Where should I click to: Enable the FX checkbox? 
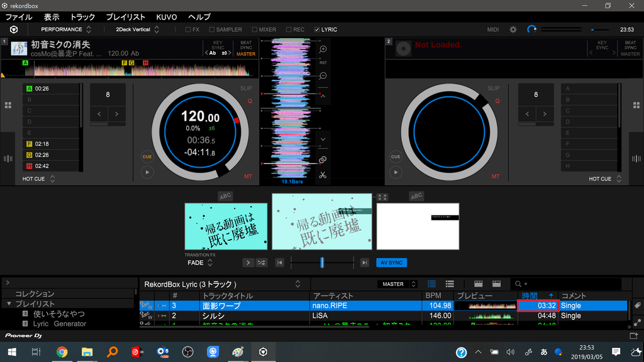(188, 30)
